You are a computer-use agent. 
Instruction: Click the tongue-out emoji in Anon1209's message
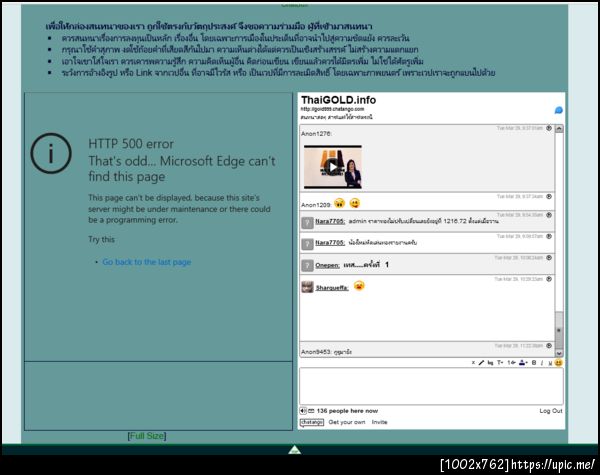pyautogui.click(x=355, y=203)
